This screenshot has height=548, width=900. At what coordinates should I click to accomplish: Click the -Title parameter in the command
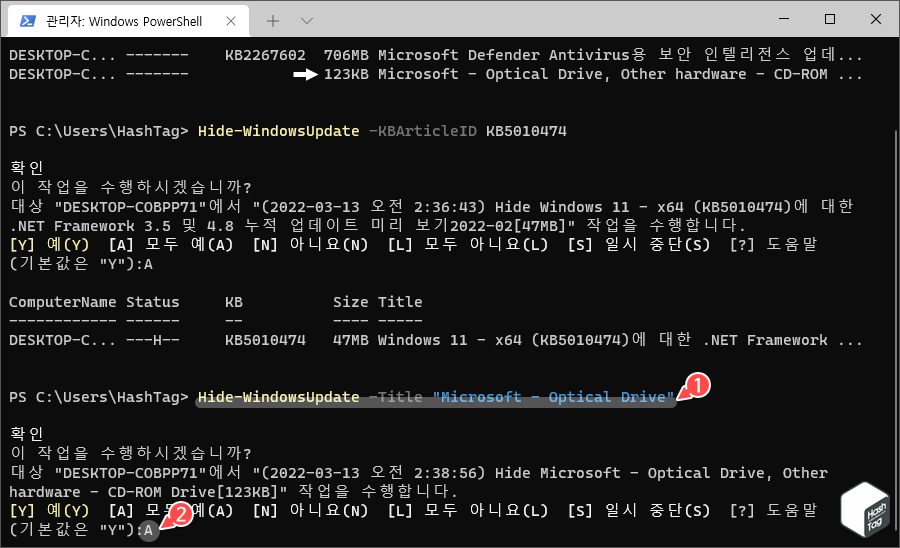pos(395,397)
